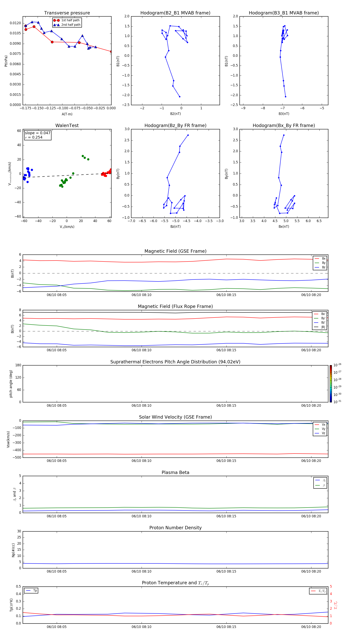
Task: Click the "Transverse pressure" plot title
Action: coord(67,13)
